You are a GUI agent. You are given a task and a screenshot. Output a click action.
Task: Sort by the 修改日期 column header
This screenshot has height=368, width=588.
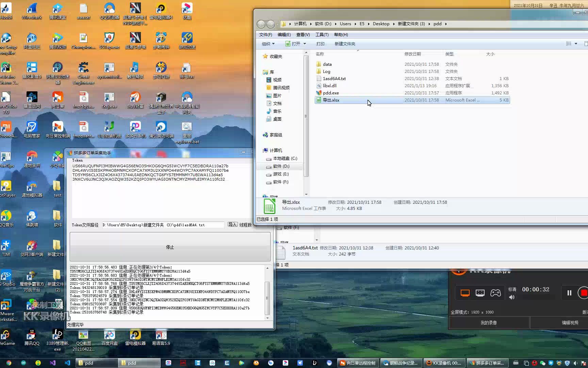pyautogui.click(x=412, y=54)
